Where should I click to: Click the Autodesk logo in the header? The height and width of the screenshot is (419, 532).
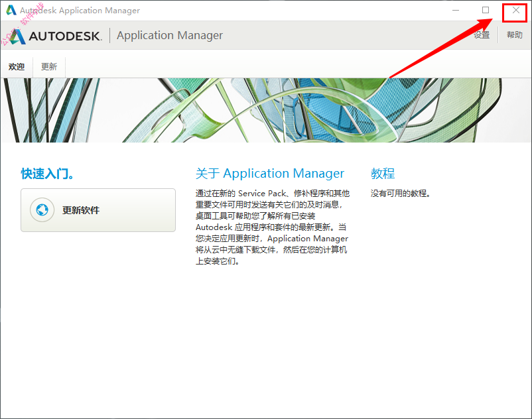pyautogui.click(x=55, y=36)
